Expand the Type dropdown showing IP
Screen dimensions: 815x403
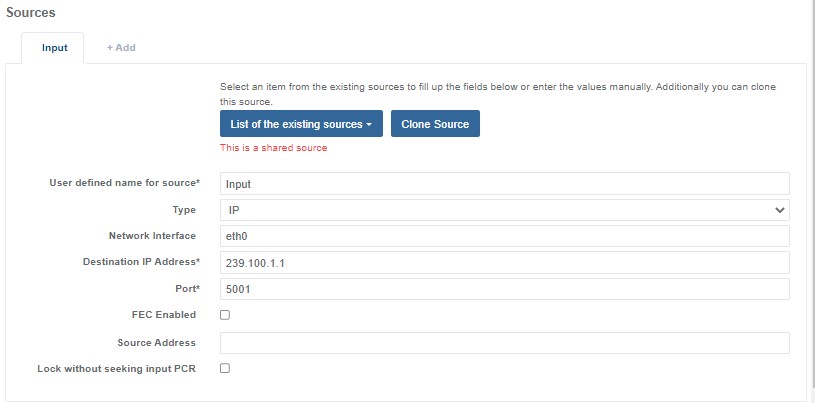click(x=504, y=210)
